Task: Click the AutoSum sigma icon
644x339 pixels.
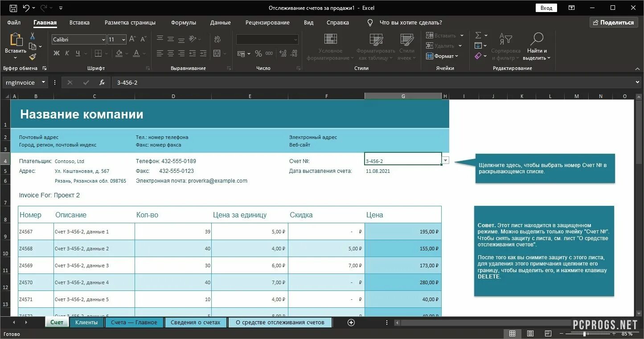Action: click(x=478, y=35)
